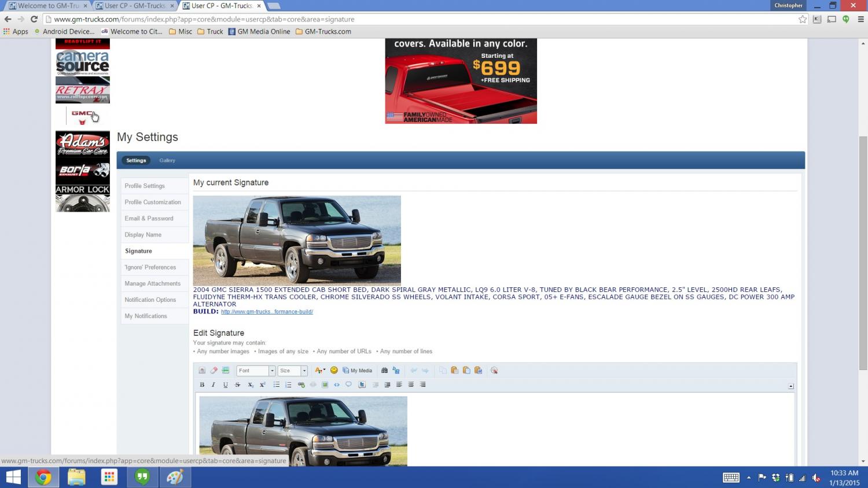Screen dimensions: 868x488
Task: Click the find binoculars icon
Action: click(x=384, y=371)
